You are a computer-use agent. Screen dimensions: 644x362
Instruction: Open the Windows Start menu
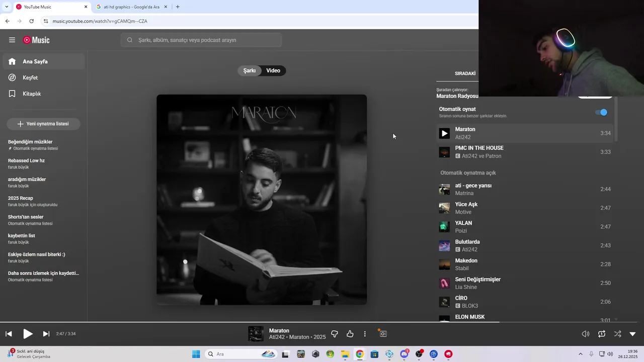tap(196, 354)
